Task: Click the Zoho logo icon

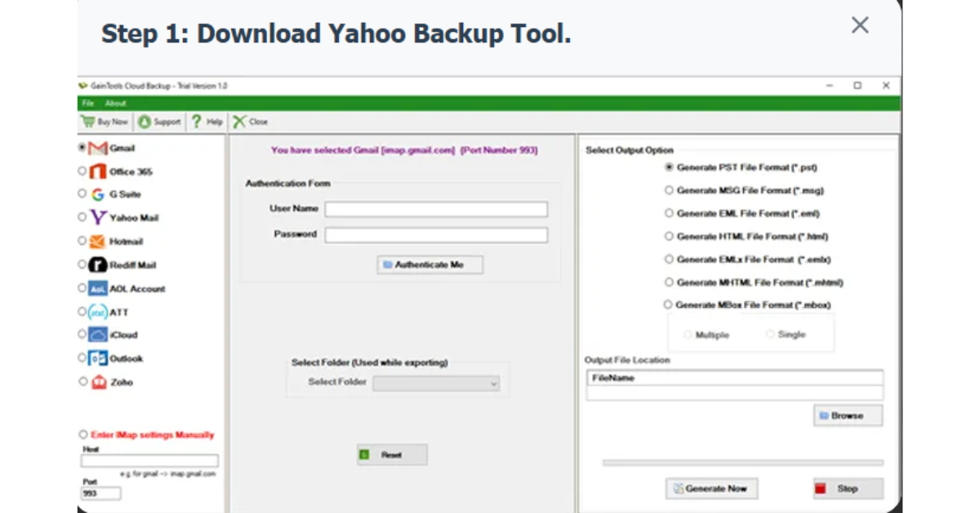Action: [x=98, y=381]
